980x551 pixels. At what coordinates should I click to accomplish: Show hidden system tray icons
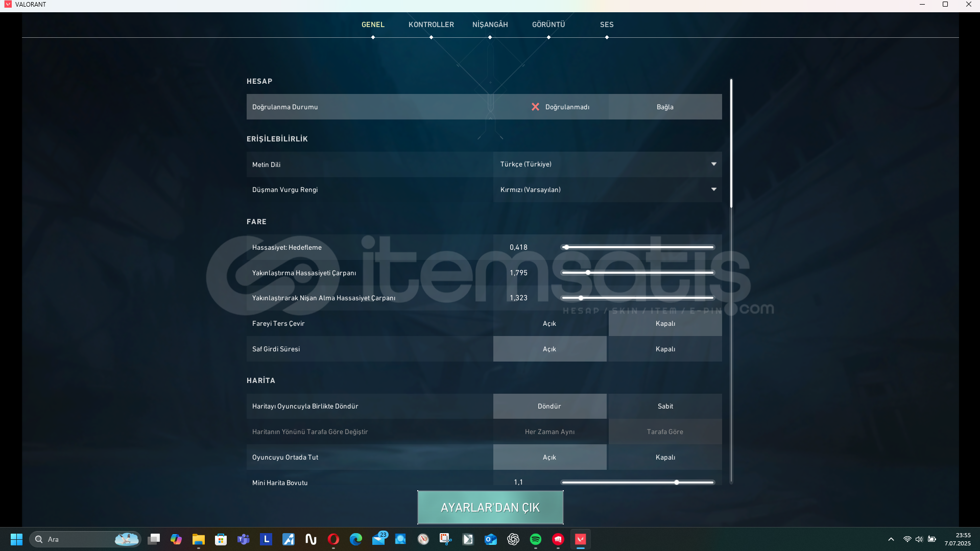[x=891, y=539]
